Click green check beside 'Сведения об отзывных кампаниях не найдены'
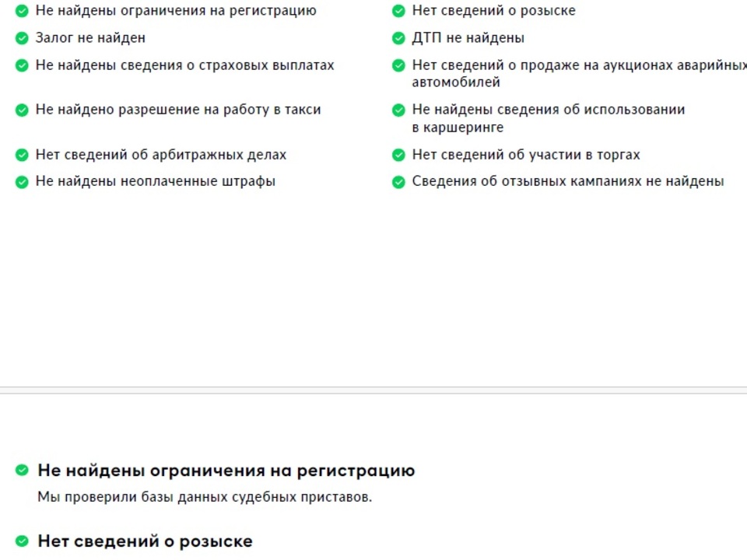 click(398, 182)
